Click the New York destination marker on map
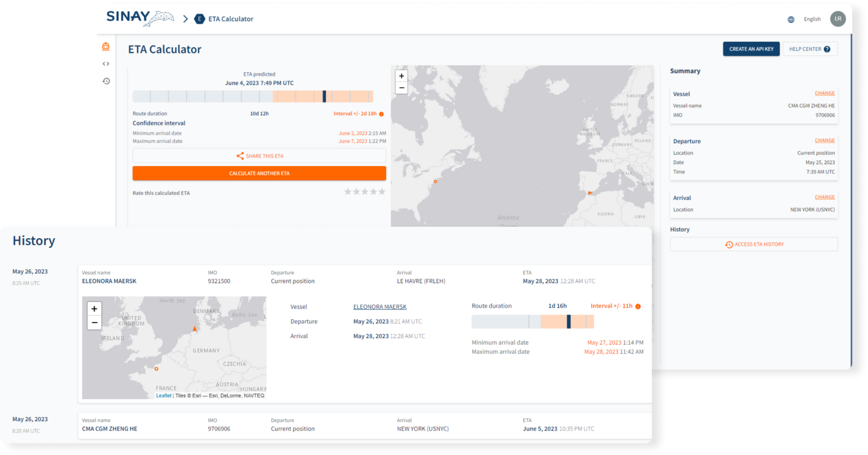Viewport: 868px width, 455px height. point(435,181)
